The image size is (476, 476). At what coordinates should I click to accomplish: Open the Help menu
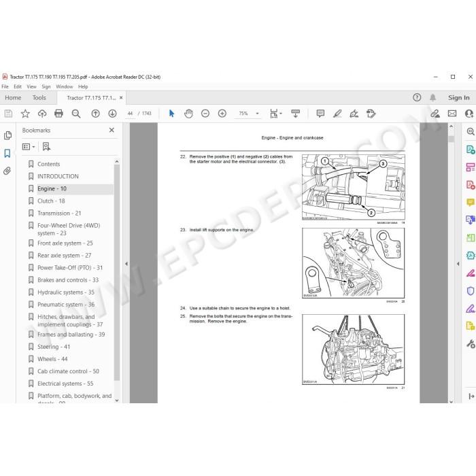[x=83, y=86]
